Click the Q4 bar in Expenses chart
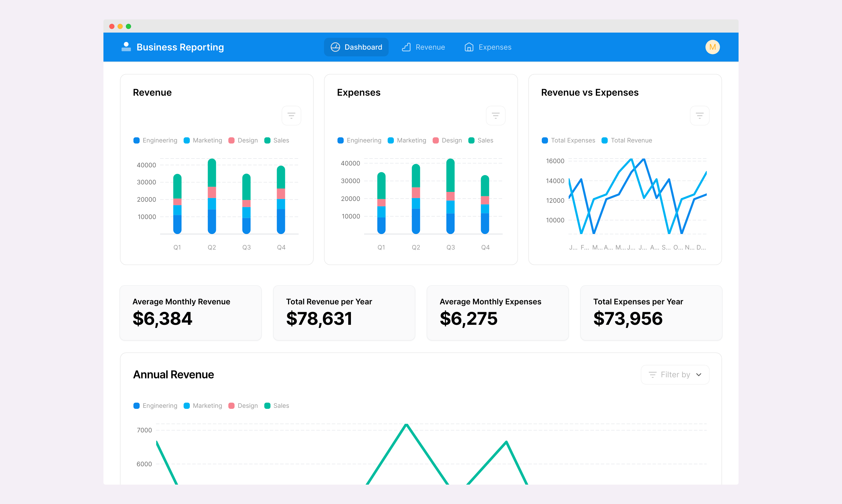Image resolution: width=842 pixels, height=504 pixels. click(485, 205)
